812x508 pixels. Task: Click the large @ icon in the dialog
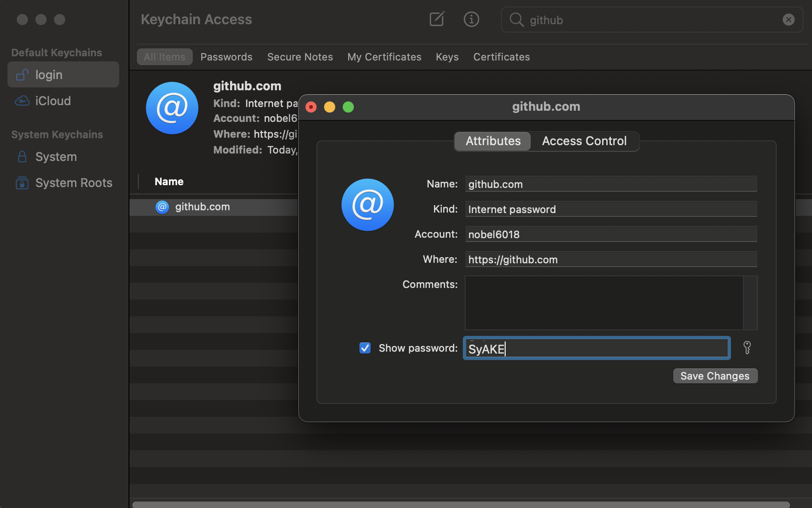[x=367, y=205]
